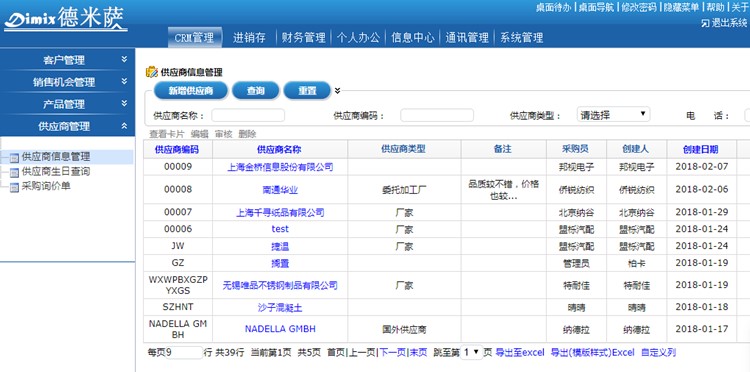Click the 删除 action above the table
The height and width of the screenshot is (372, 750).
[247, 134]
